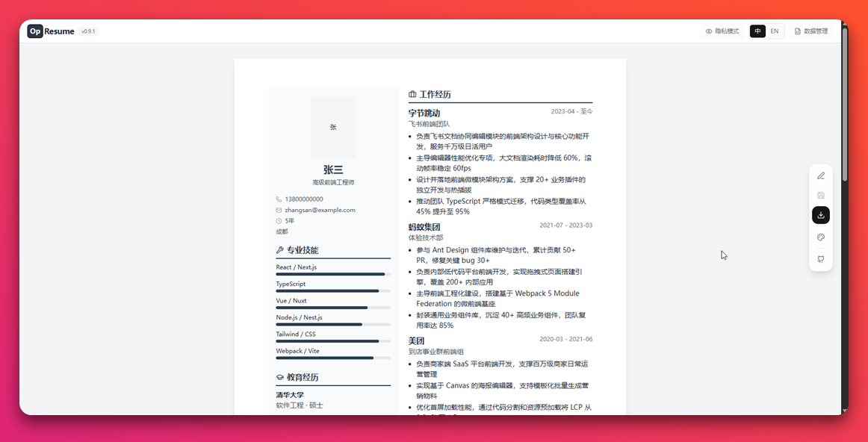Click the v0.9.1 version badge

88,31
